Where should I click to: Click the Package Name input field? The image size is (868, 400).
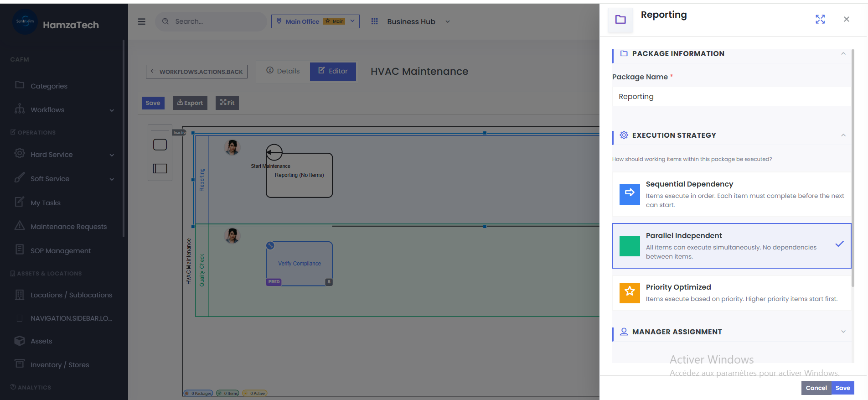[731, 97]
